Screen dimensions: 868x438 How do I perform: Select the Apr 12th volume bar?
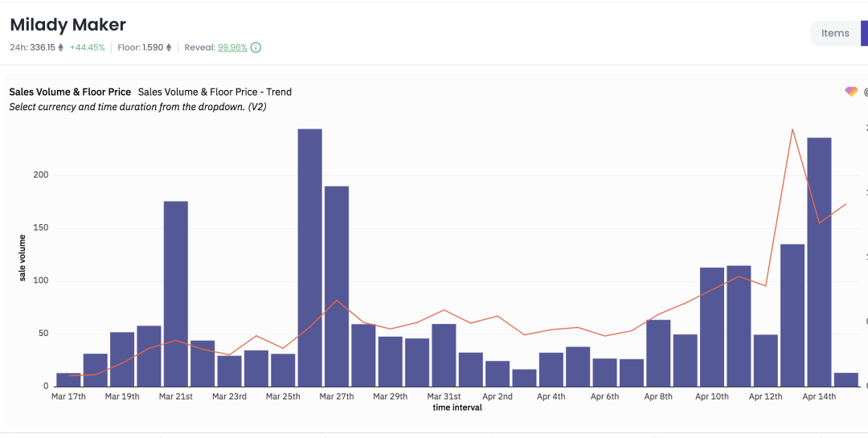766,361
